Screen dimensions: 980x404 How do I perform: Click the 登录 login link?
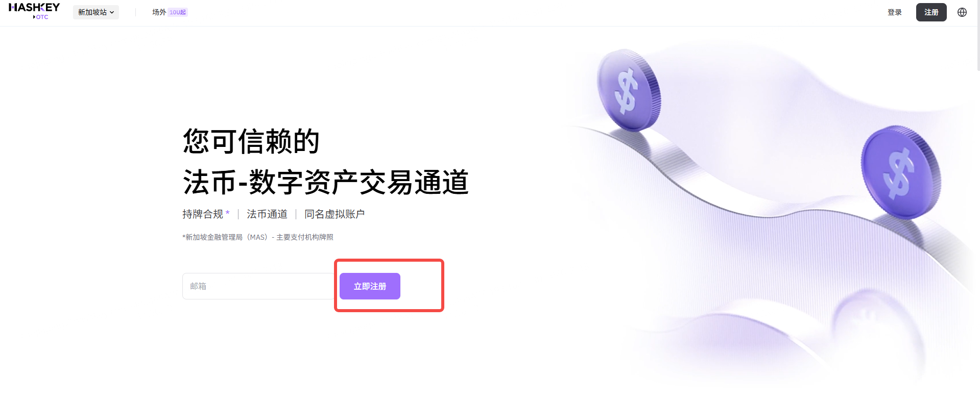click(x=895, y=12)
